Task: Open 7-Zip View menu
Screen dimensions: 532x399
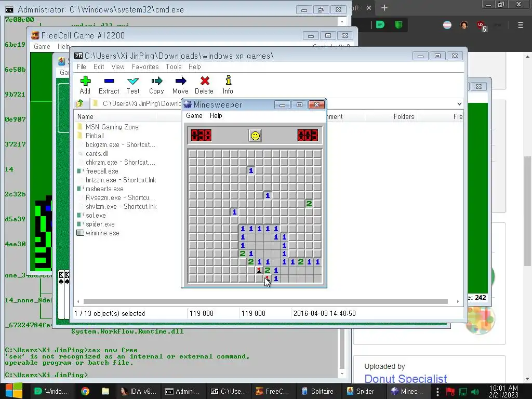Action: [x=118, y=67]
